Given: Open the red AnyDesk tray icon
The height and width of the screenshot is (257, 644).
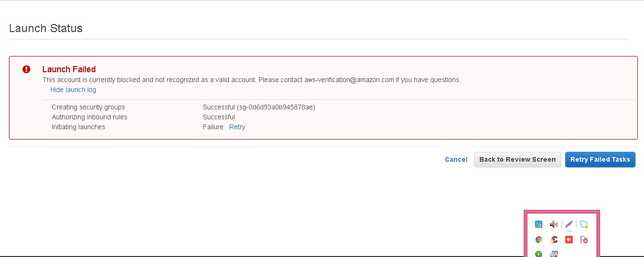Looking at the screenshot, I should (x=569, y=240).
